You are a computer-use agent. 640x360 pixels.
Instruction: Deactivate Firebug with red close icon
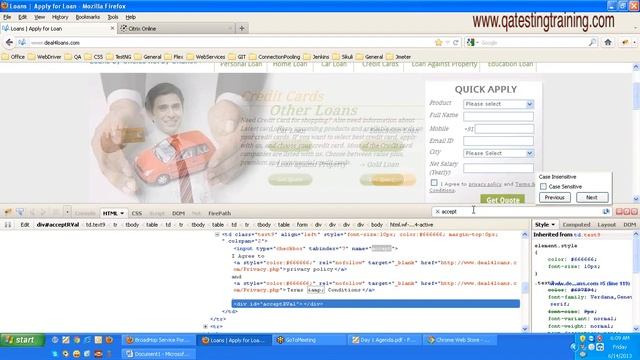[634, 211]
